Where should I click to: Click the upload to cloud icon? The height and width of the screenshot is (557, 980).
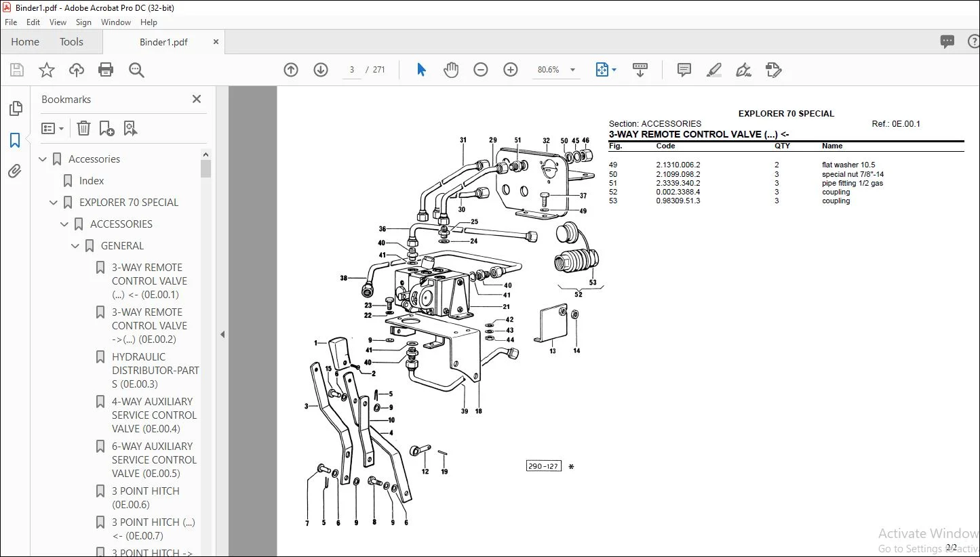click(77, 70)
